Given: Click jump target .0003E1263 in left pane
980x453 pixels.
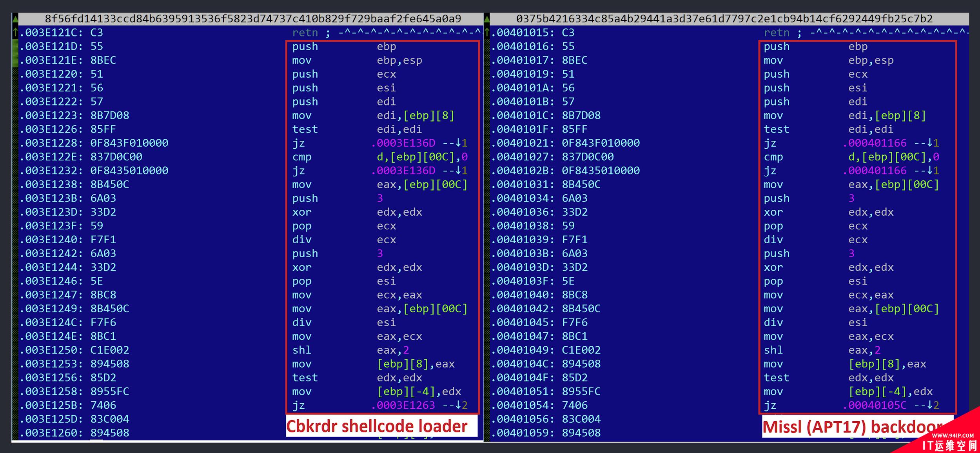Looking at the screenshot, I should [x=403, y=405].
